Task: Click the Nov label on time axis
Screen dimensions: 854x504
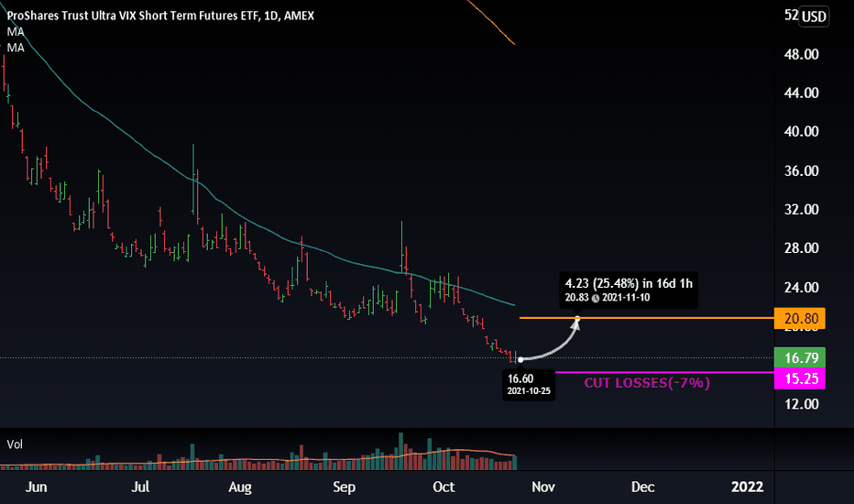Action: pos(543,487)
